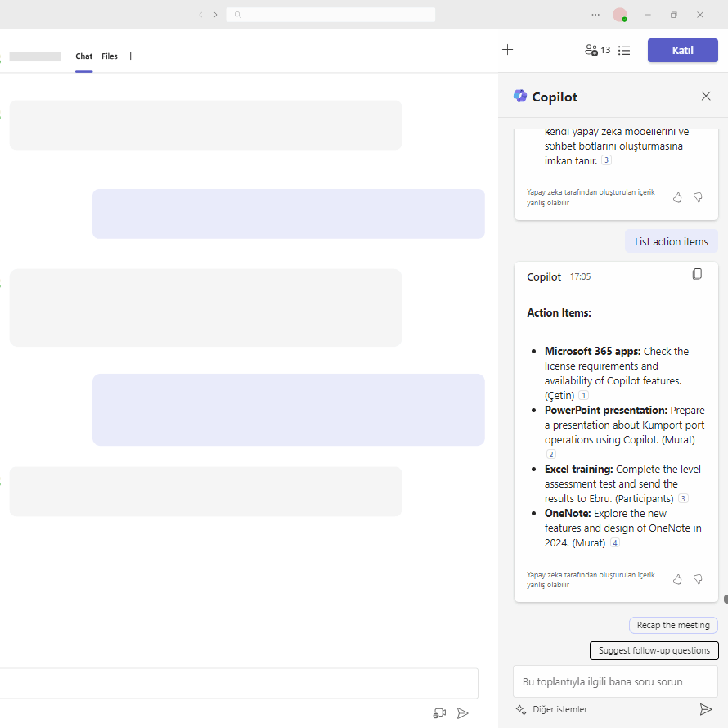Dislike the Action Items response

tap(698, 579)
